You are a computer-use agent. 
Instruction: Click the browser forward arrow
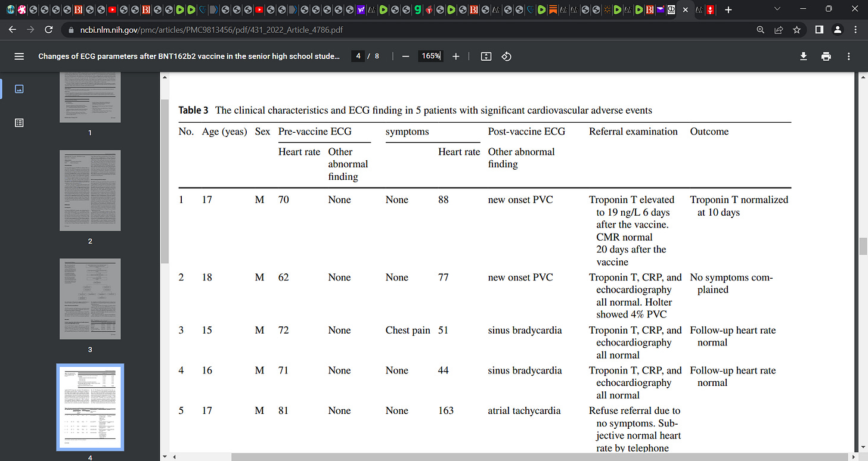click(32, 30)
